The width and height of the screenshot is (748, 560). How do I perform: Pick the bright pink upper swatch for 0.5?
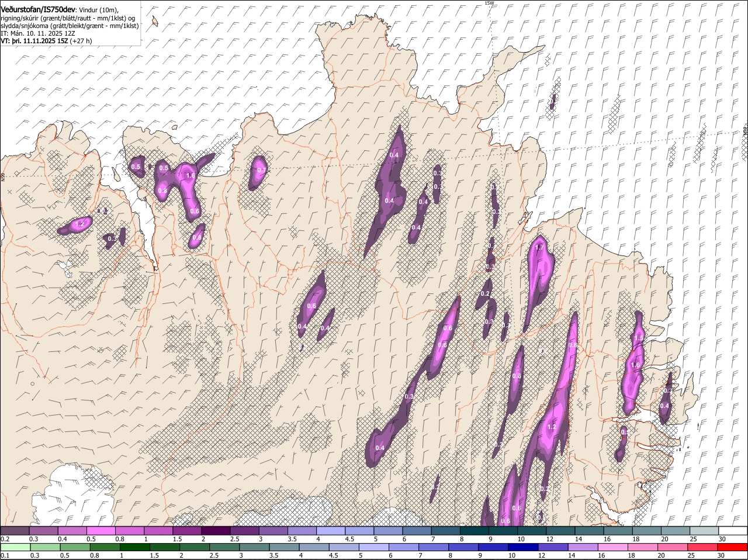pos(101,530)
